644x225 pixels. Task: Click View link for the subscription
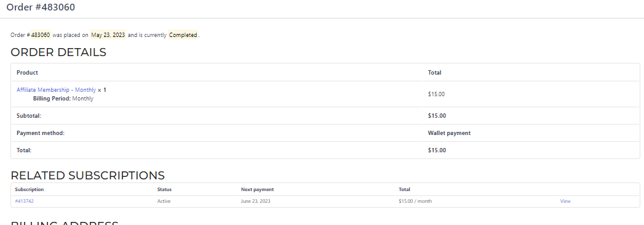tap(565, 201)
